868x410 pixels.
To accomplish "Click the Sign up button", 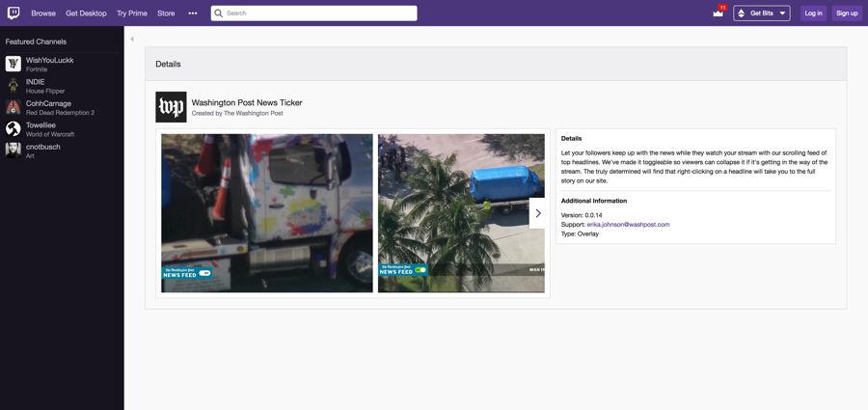I will [847, 14].
